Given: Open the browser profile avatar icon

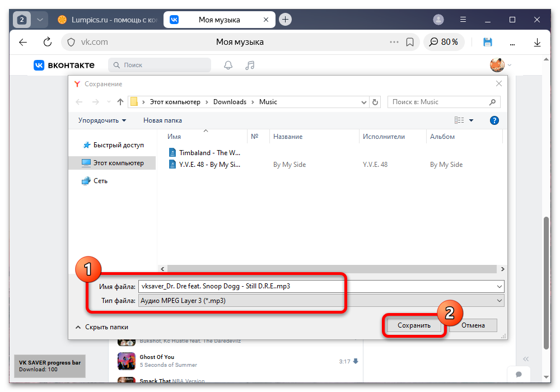Looking at the screenshot, I should (438, 20).
